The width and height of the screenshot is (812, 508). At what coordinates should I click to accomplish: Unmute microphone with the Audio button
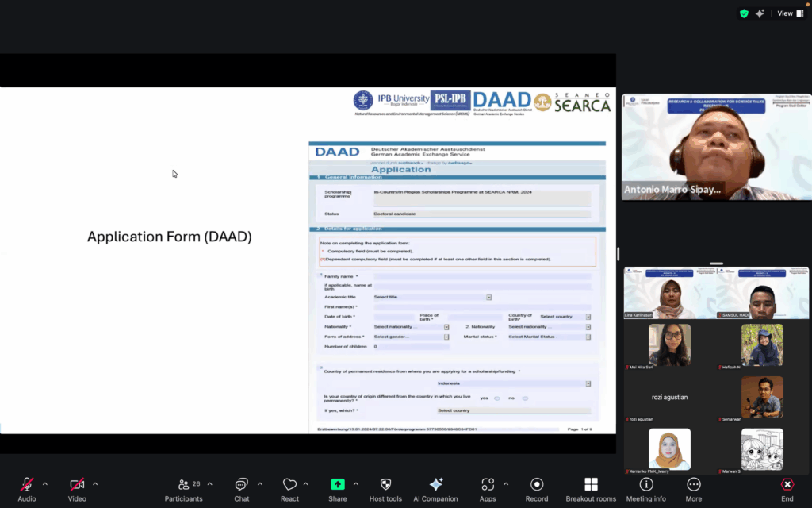27,485
